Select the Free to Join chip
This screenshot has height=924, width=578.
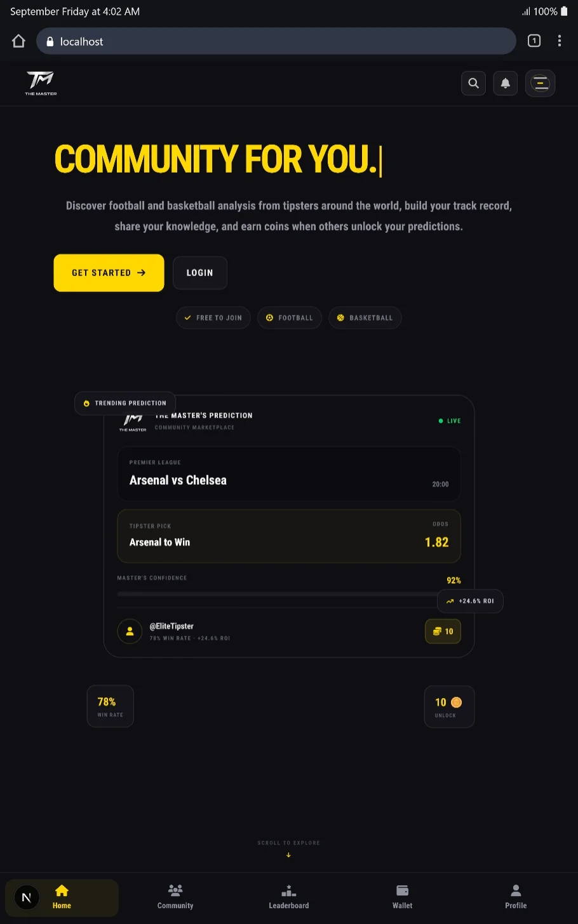[x=213, y=318]
